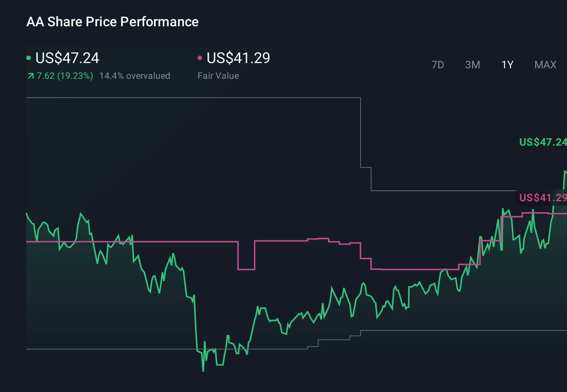Viewport: 567px width, 392px height.
Task: Select the US$47.24 price label on chart
Action: point(542,142)
